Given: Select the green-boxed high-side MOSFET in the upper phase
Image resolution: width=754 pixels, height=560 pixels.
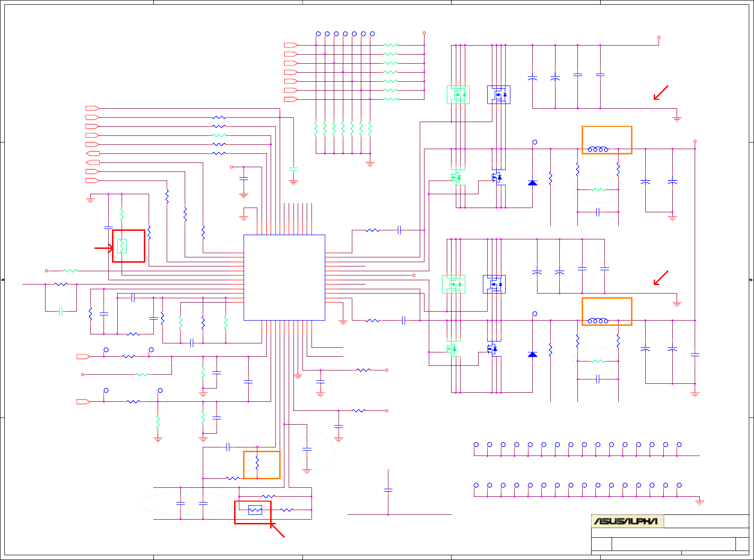Looking at the screenshot, I should [458, 95].
